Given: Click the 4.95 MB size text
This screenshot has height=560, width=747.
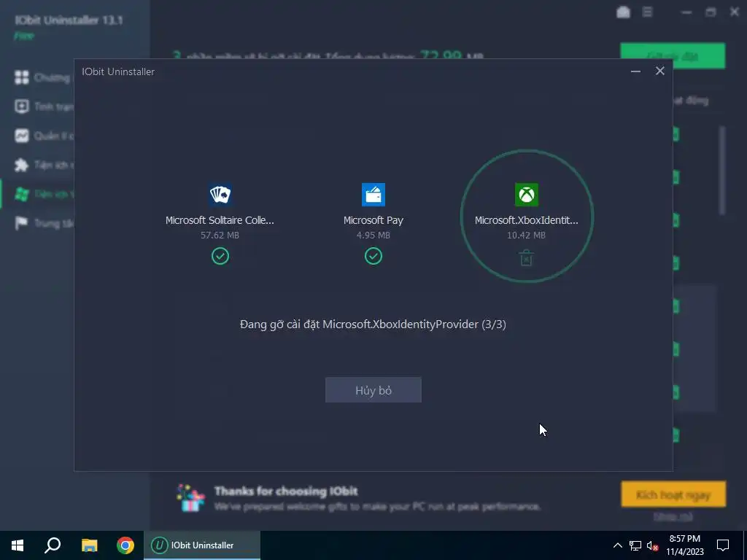Looking at the screenshot, I should tap(373, 236).
